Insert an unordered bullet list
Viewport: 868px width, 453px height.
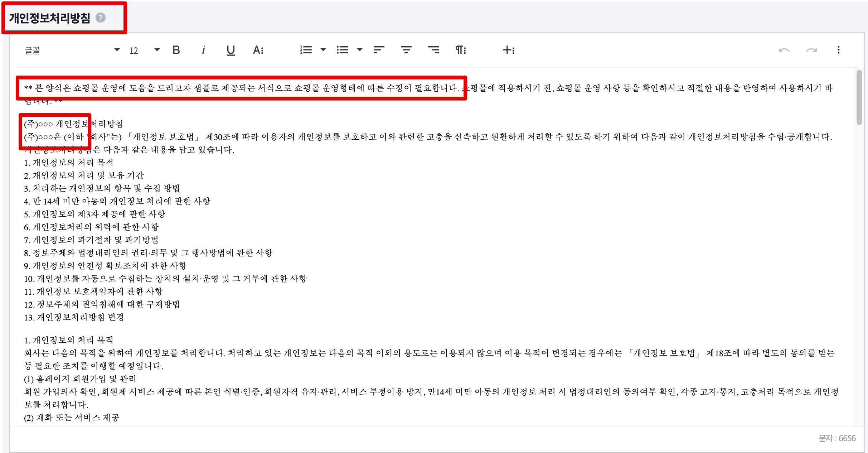(343, 50)
